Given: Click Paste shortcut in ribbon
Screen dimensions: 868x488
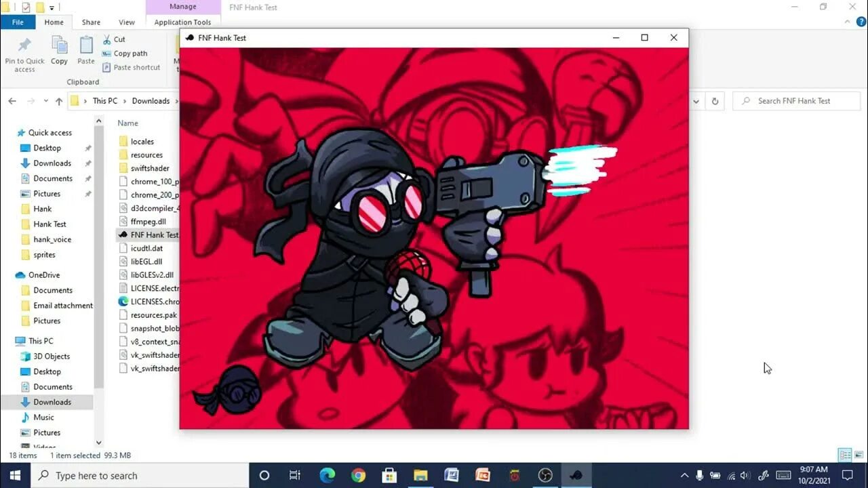Looking at the screenshot, I should coord(132,67).
